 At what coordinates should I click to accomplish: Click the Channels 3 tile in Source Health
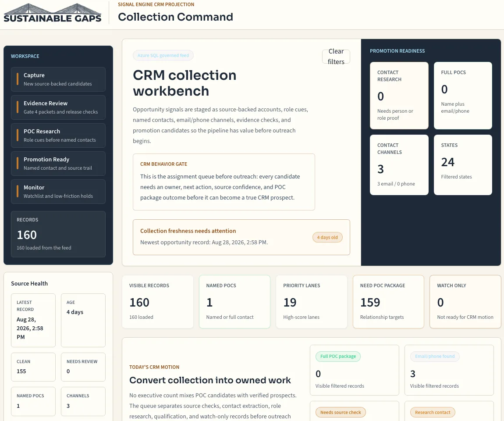[x=83, y=401]
